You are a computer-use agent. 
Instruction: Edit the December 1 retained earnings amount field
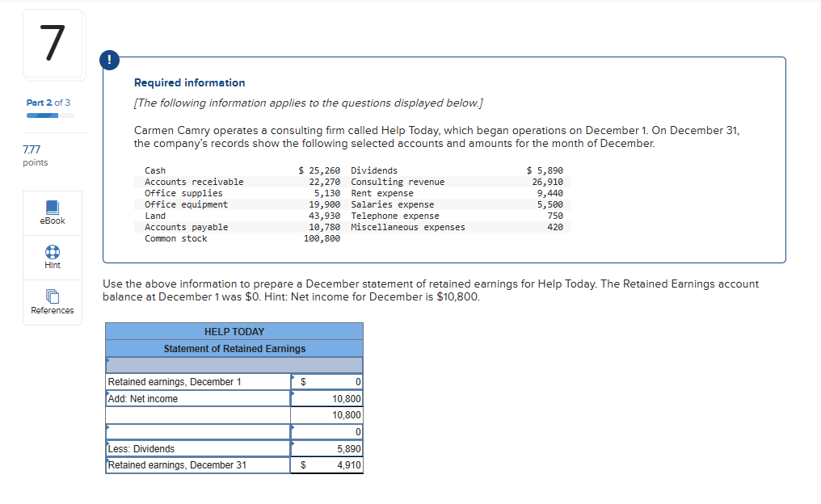pos(326,381)
